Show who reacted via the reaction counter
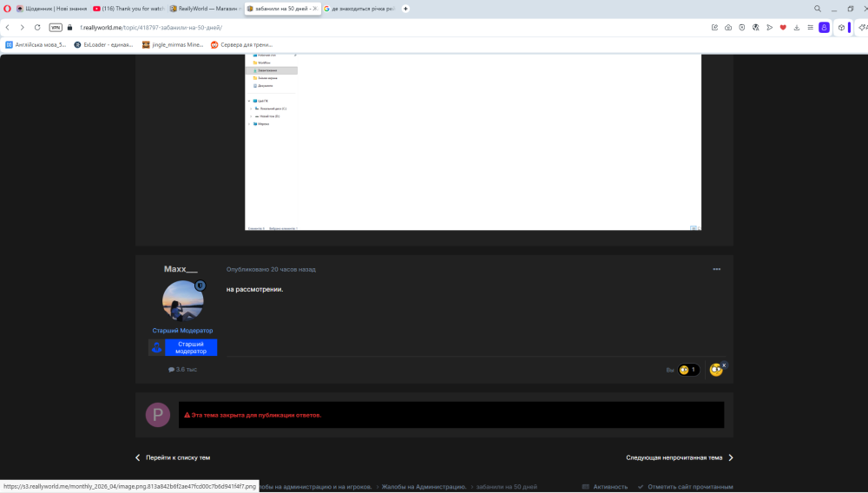Image resolution: width=868 pixels, height=493 pixels. coord(688,370)
